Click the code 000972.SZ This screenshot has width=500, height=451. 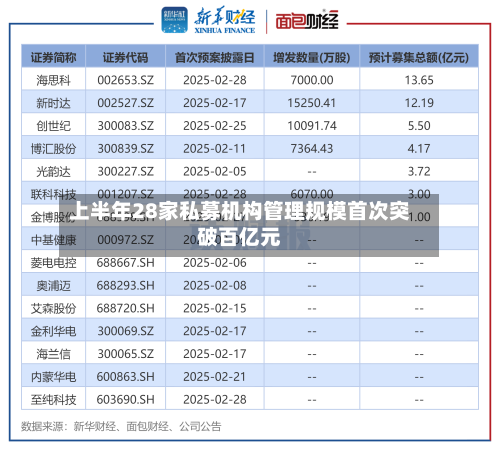point(126,240)
